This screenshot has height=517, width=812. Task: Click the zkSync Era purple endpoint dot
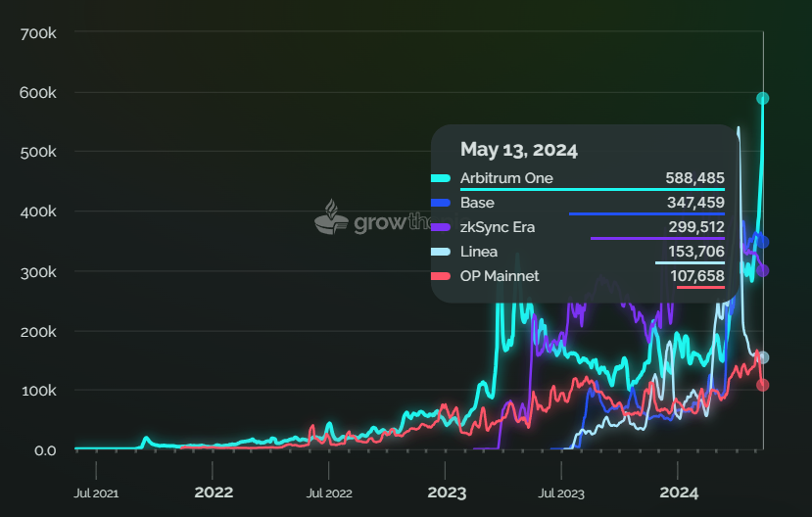[762, 270]
